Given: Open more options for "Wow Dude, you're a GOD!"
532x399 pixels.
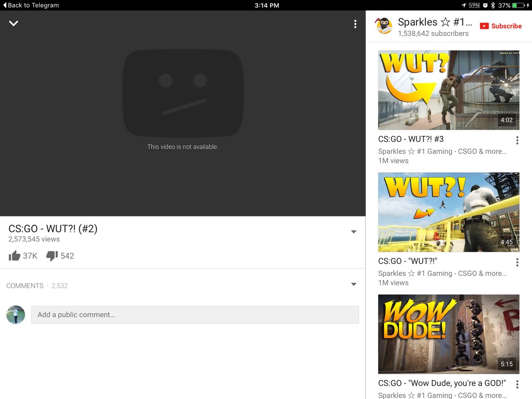Looking at the screenshot, I should [x=517, y=384].
